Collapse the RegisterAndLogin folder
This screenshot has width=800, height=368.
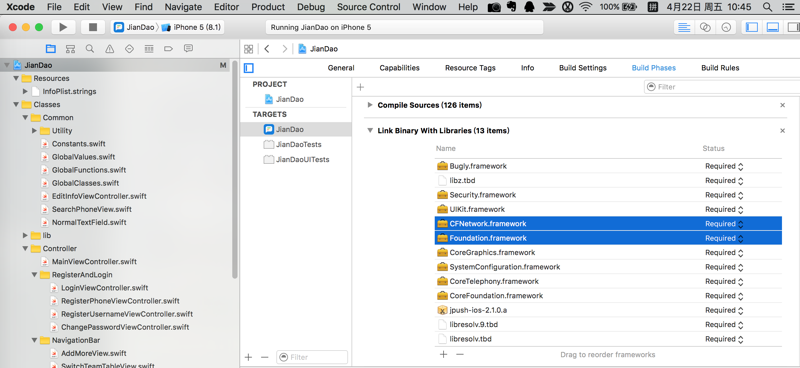pos(34,275)
